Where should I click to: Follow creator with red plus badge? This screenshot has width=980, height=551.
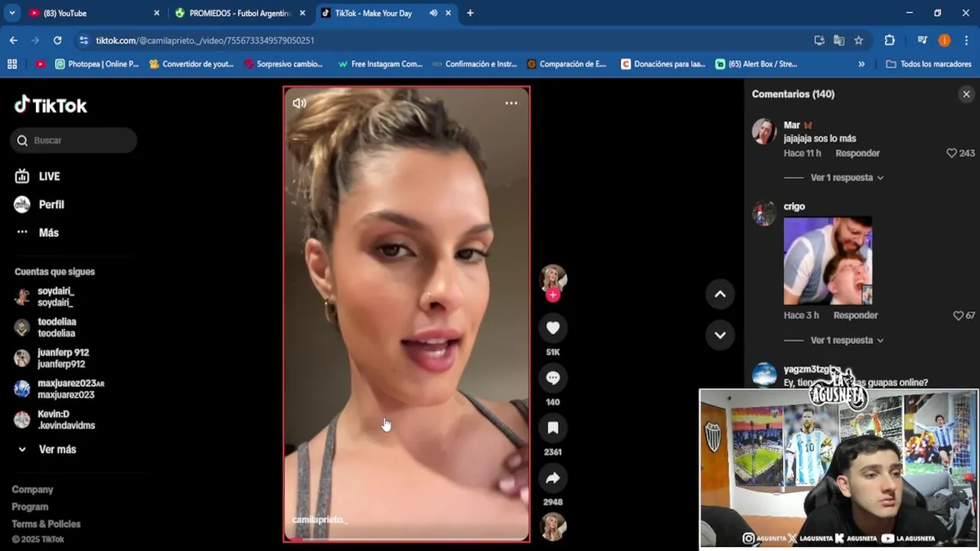(553, 295)
